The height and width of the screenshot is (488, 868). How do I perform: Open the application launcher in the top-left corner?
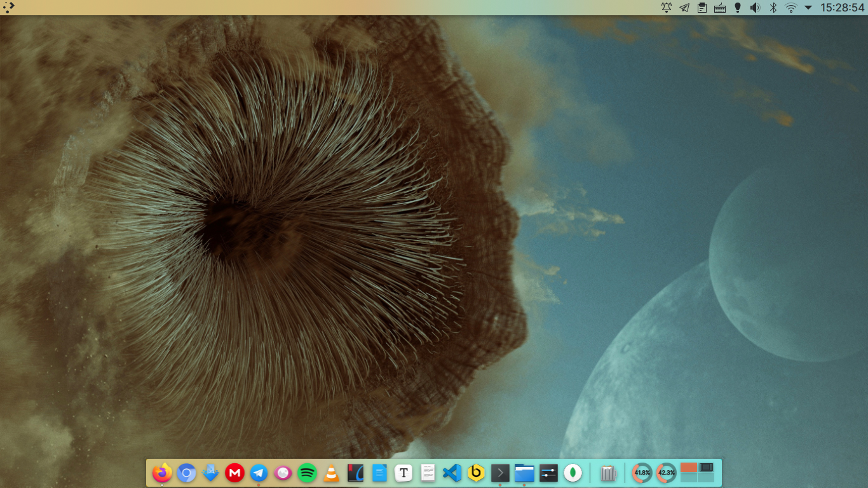8,8
